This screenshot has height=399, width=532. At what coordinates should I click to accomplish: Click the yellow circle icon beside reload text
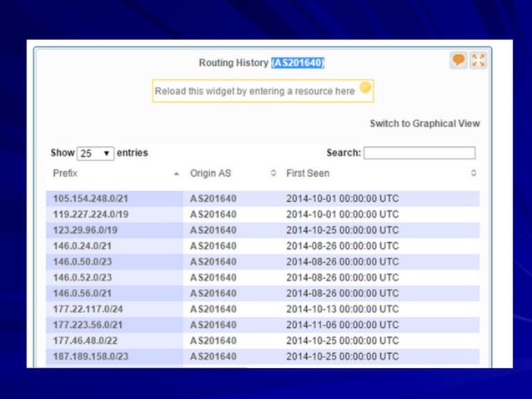[x=365, y=88]
